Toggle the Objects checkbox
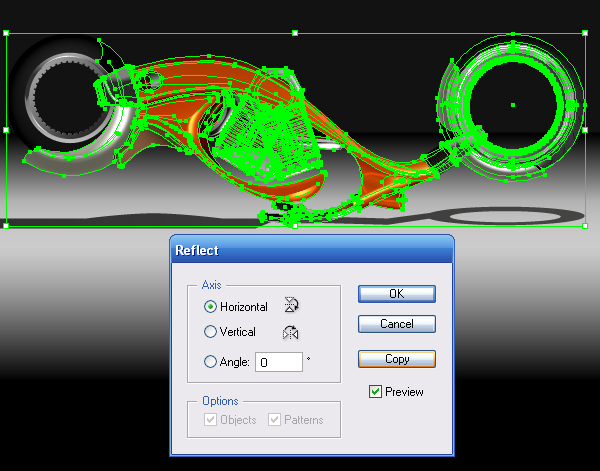The image size is (600, 471). (x=210, y=420)
